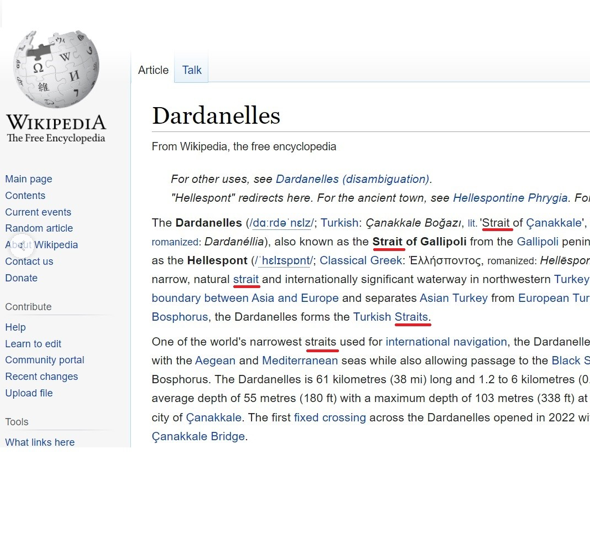
Task: Open the Help link under Contribute
Action: [x=15, y=327]
